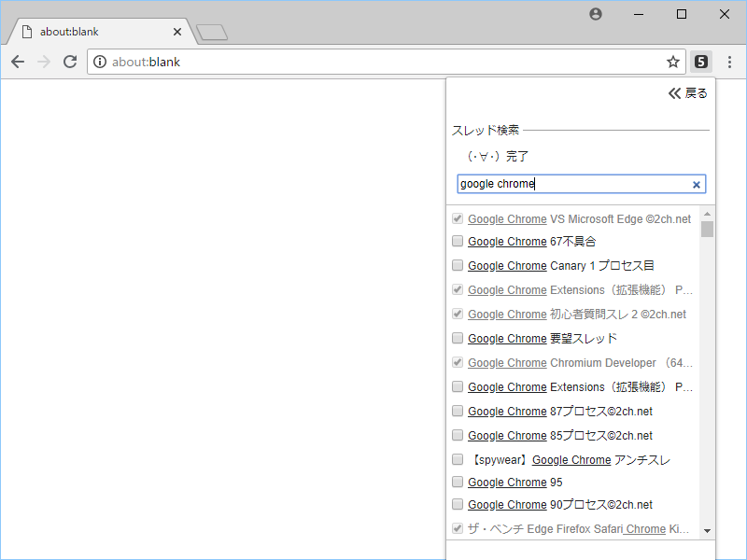This screenshot has height=560, width=747.
Task: Open Google Chrome VS Microsoft Edge thread
Action: tap(579, 219)
